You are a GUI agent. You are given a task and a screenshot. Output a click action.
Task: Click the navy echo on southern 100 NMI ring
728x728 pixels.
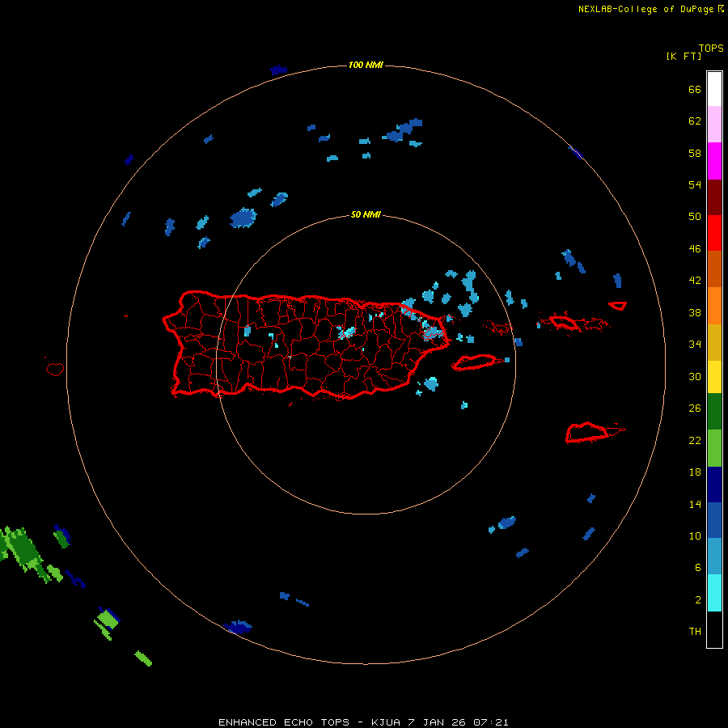pos(238,627)
